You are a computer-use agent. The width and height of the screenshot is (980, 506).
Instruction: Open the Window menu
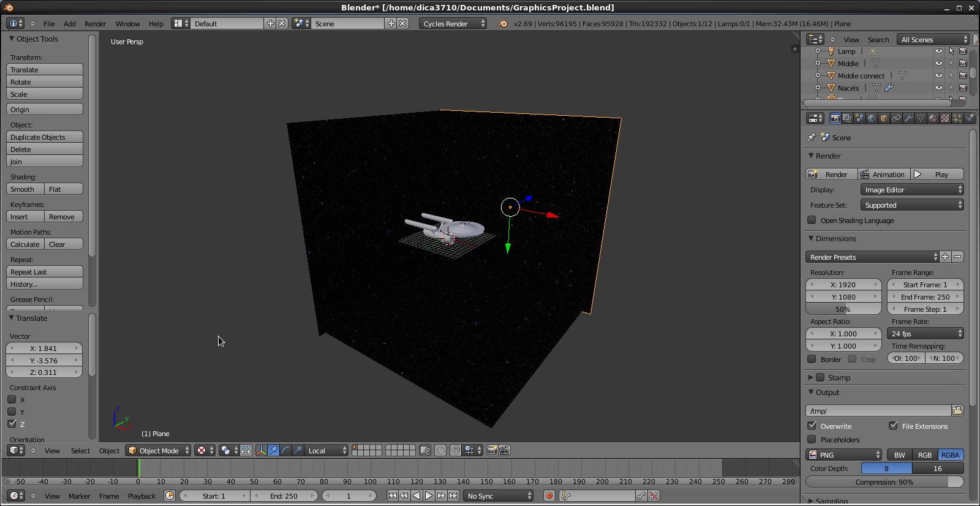(x=128, y=24)
